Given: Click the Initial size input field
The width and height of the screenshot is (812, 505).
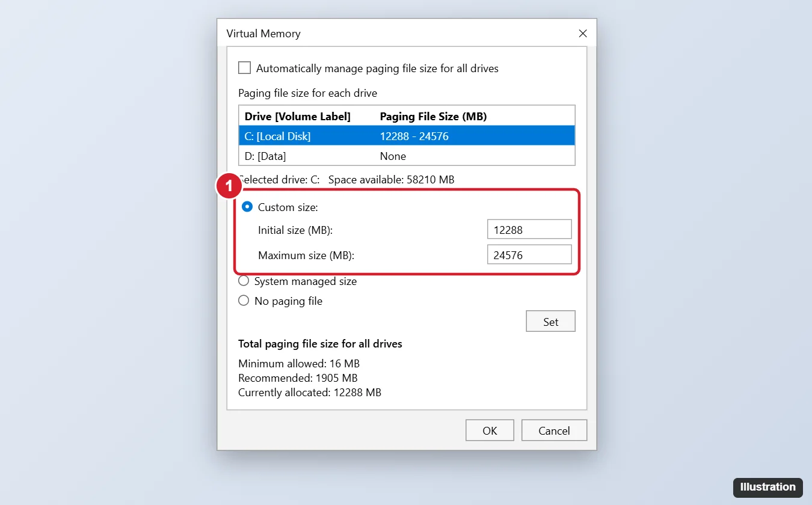Looking at the screenshot, I should tap(529, 230).
